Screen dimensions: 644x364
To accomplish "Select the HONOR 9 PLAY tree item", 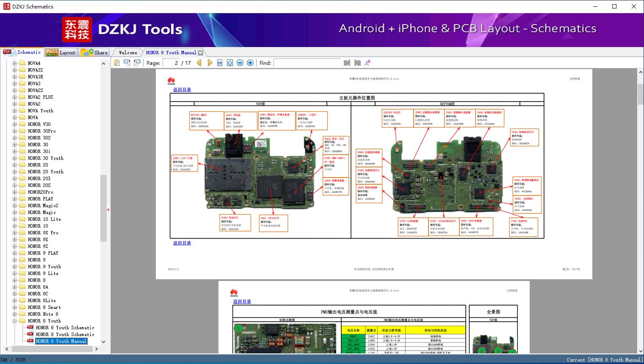I will click(43, 253).
